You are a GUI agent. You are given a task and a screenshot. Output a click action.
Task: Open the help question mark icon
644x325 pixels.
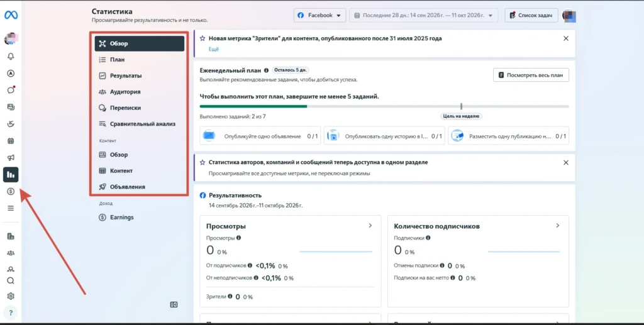tap(11, 313)
